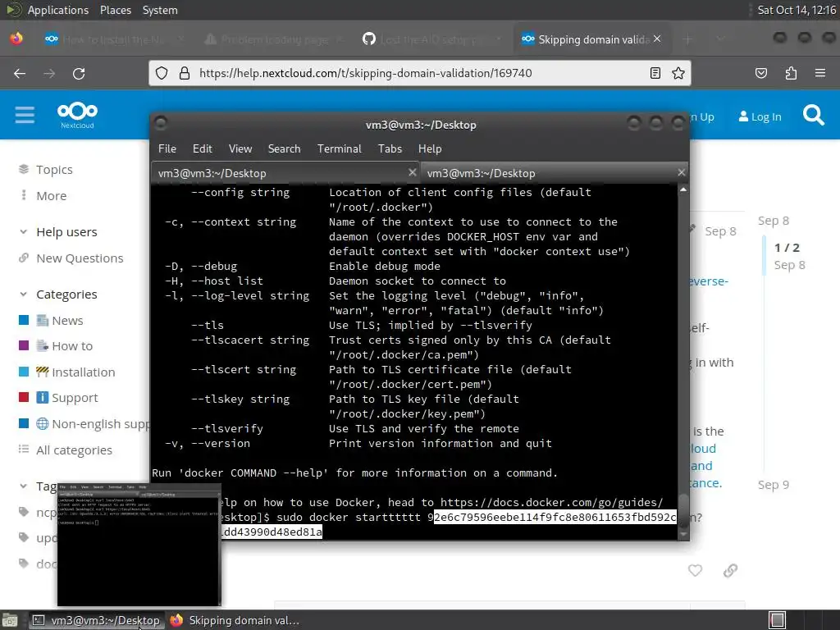Open the Pocket save icon
840x630 pixels.
click(x=761, y=73)
